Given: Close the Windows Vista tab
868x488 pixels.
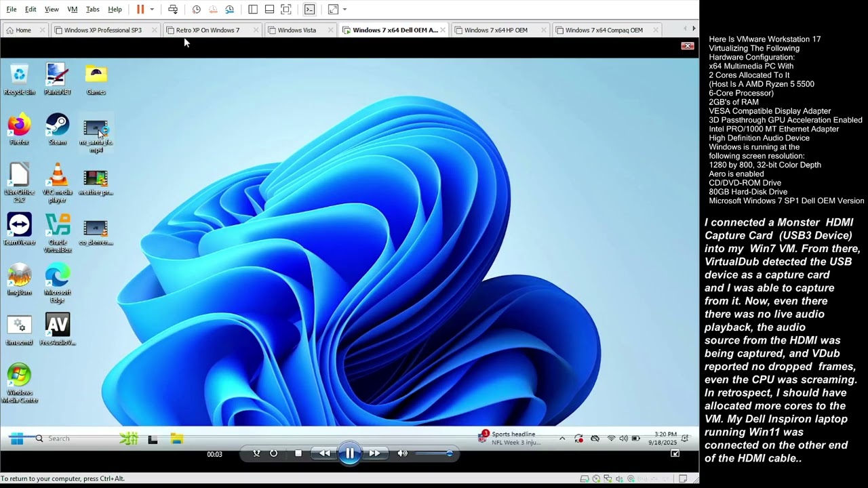Looking at the screenshot, I should [x=330, y=30].
